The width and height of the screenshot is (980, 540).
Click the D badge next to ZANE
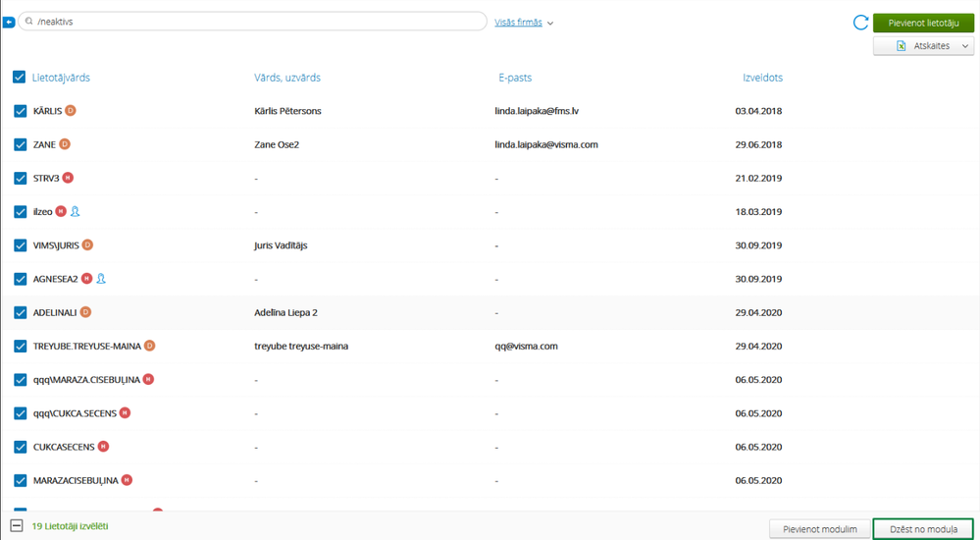65,144
